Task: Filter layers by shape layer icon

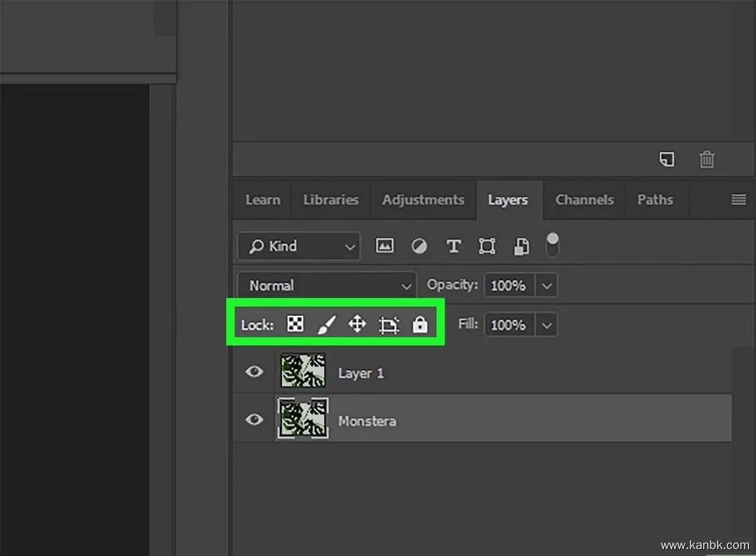Action: click(x=486, y=246)
